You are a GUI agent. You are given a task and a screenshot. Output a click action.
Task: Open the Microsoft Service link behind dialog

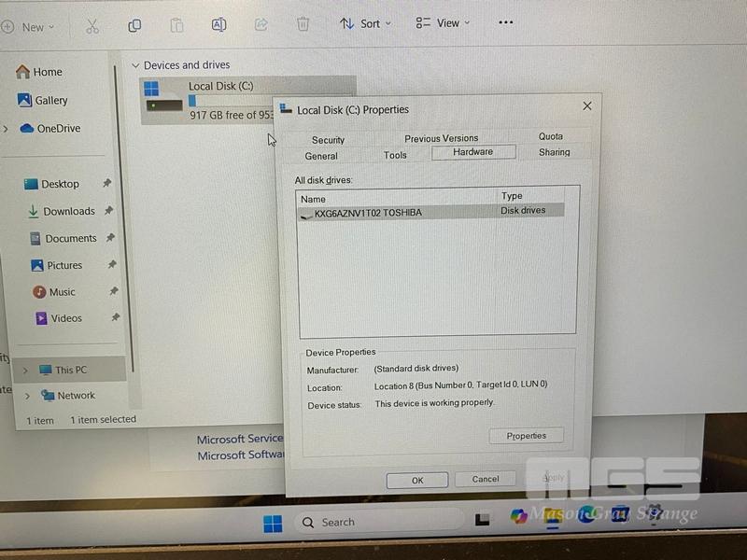[240, 439]
